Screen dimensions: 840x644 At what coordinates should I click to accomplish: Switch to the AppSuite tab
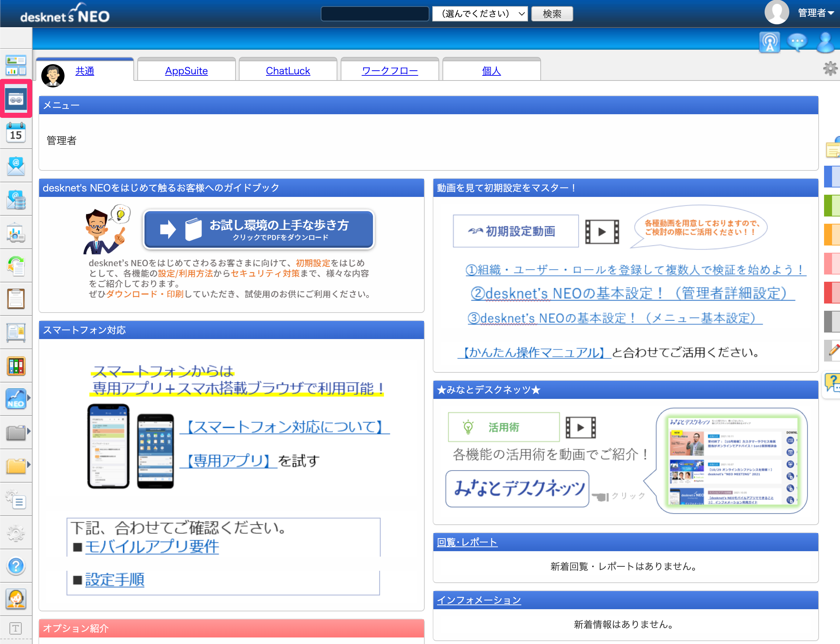point(186,71)
